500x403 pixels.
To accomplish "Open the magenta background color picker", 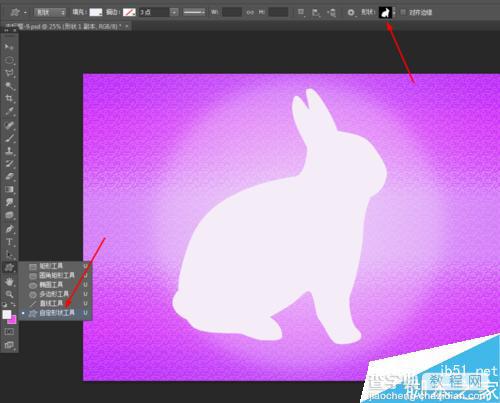I will [x=13, y=321].
